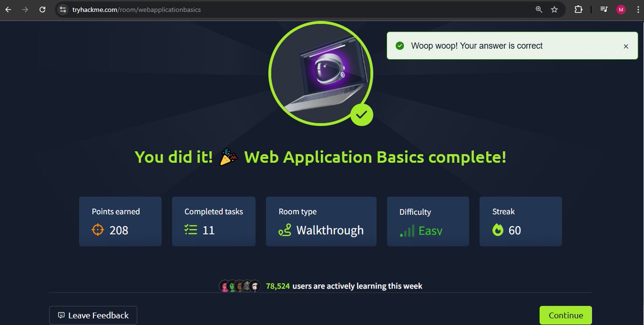644x325 pixels.
Task: Click the 78,524 active users count
Action: coord(278,286)
